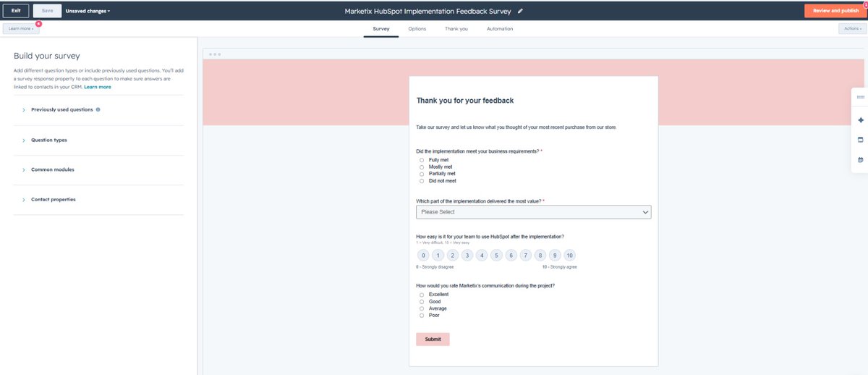Click the Exit button

point(16,11)
